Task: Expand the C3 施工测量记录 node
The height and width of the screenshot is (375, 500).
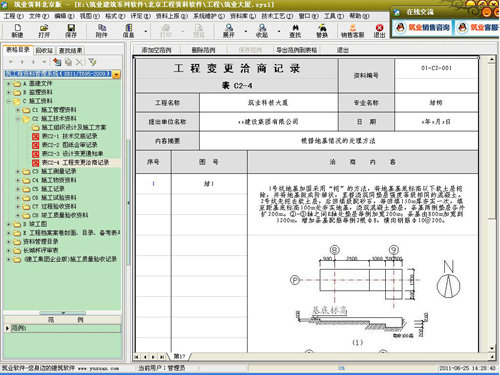Action: coord(18,171)
